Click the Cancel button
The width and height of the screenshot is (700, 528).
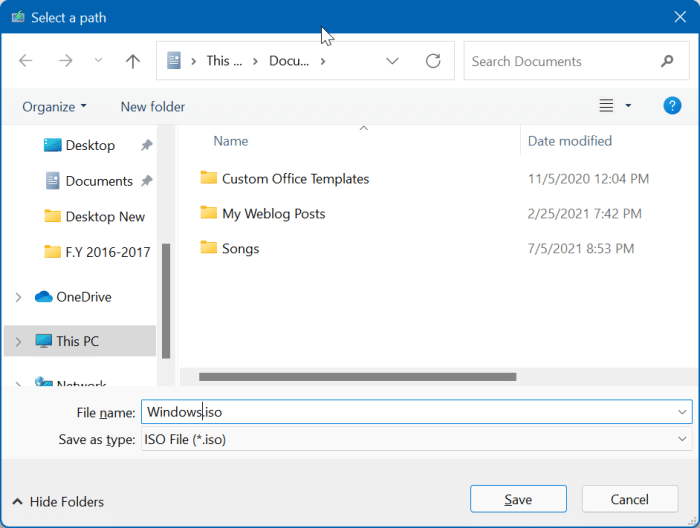coord(629,499)
